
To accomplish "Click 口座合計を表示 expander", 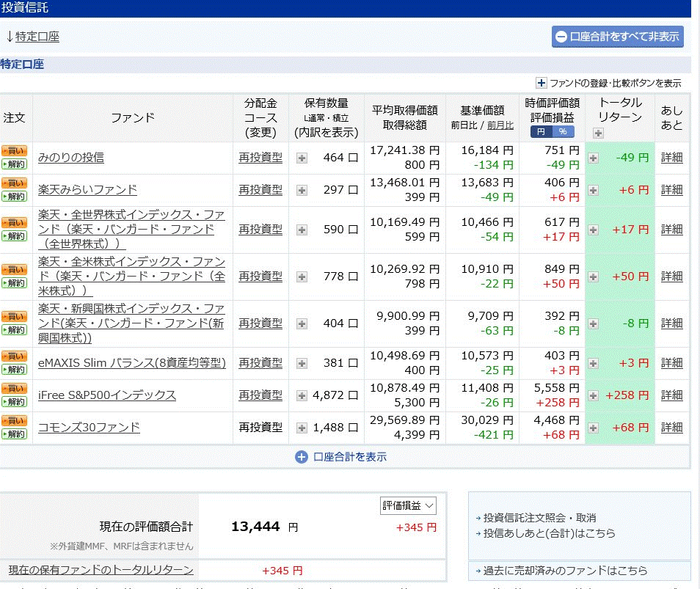I will (x=340, y=457).
